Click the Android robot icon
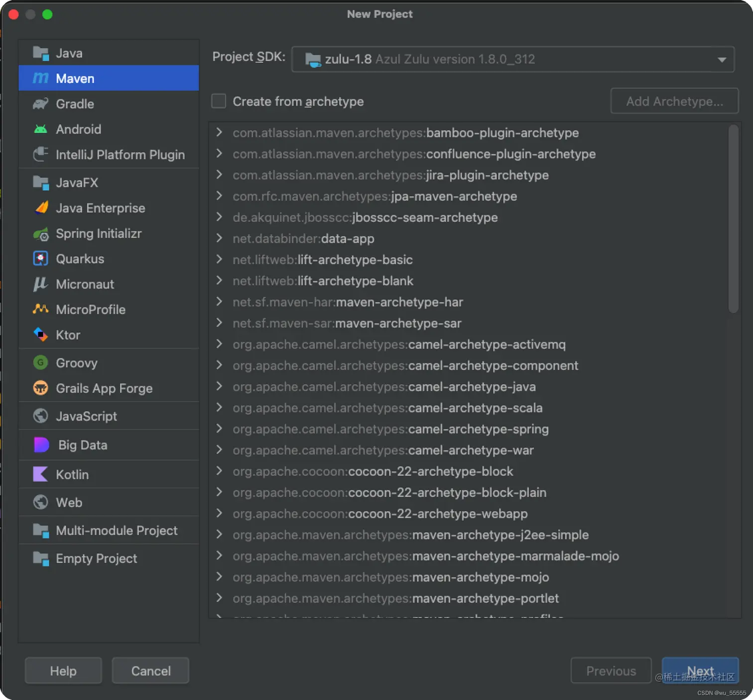 pos(41,129)
